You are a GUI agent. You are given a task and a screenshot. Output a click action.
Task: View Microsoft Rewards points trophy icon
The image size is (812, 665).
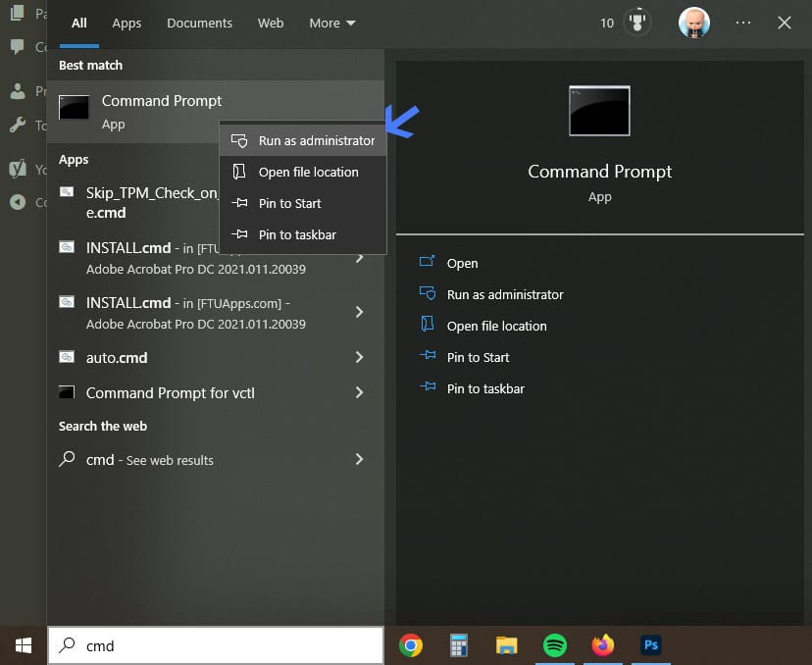coord(637,22)
